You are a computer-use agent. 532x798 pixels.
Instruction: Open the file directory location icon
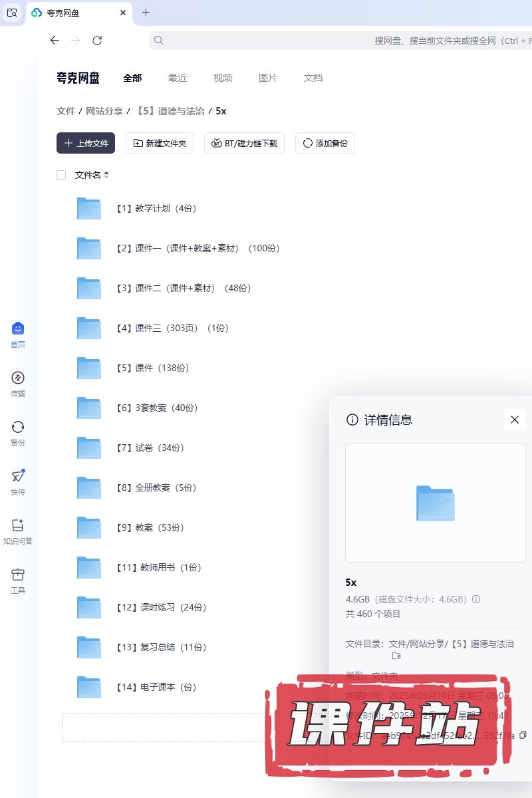click(x=396, y=656)
